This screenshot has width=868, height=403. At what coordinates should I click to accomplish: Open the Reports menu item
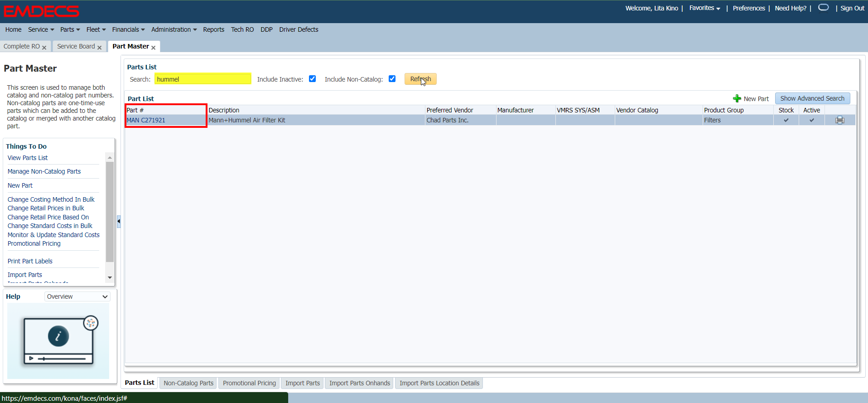point(213,29)
